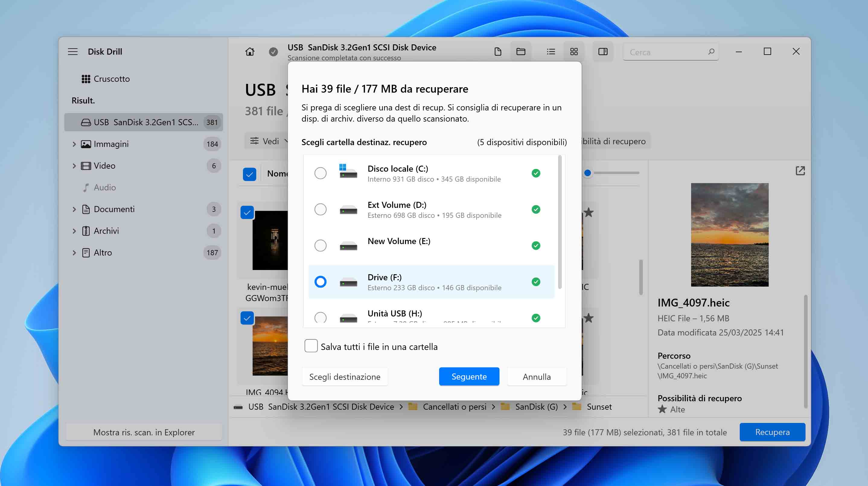Open Cancellati o persi breadcrumb folder
The height and width of the screenshot is (486, 868).
point(455,407)
